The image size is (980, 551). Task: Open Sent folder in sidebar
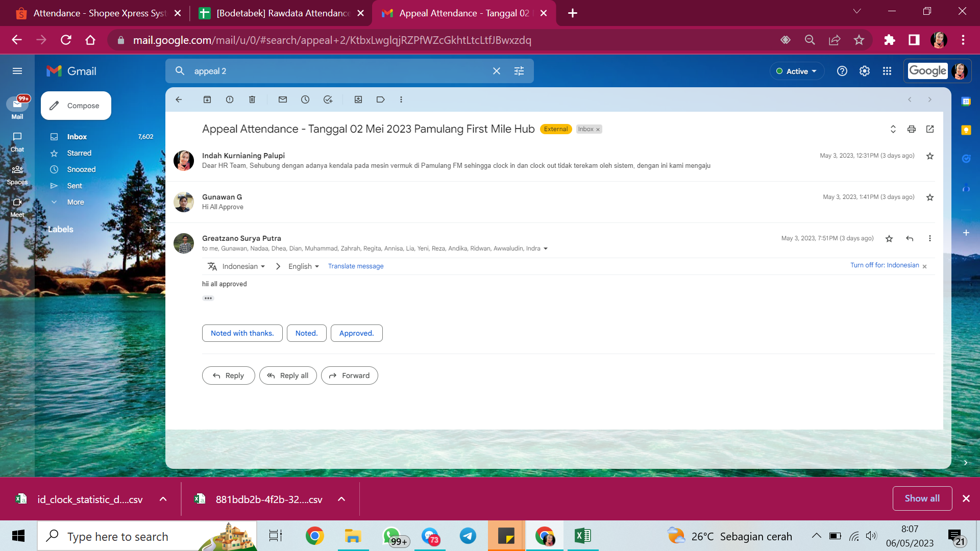(x=75, y=186)
